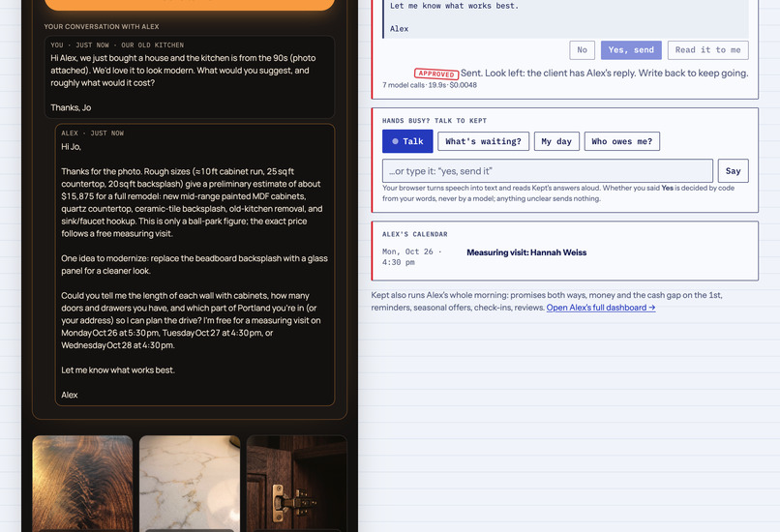Start voice input with Talk button
780x532 pixels.
coord(407,141)
